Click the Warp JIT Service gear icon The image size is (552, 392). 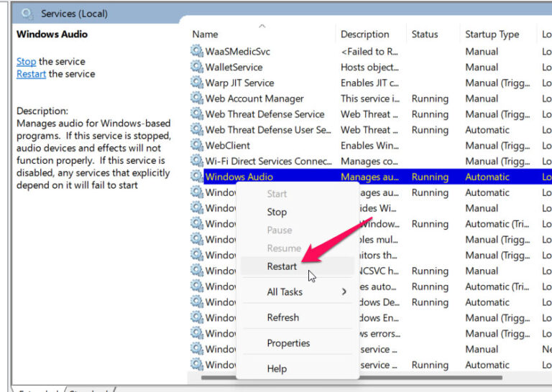click(x=197, y=83)
